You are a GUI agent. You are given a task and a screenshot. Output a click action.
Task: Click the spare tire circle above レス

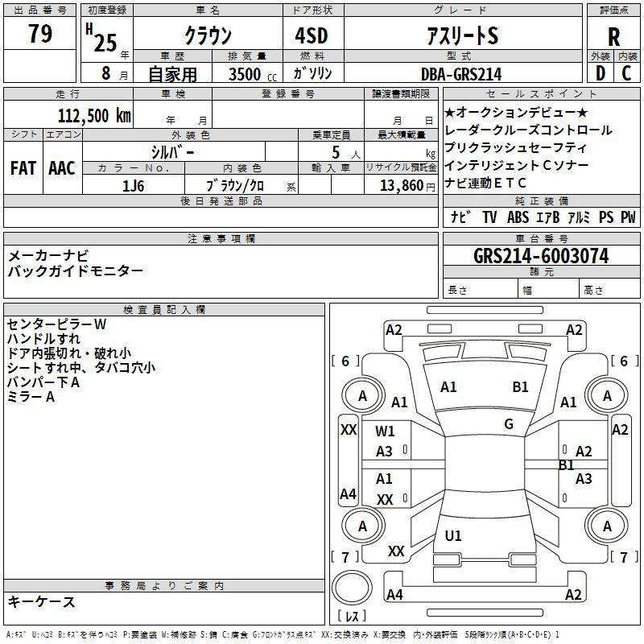352,587
